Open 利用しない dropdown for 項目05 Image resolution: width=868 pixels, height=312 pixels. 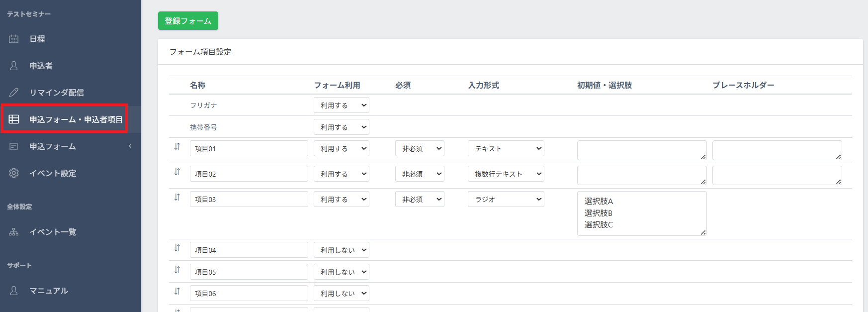[341, 272]
